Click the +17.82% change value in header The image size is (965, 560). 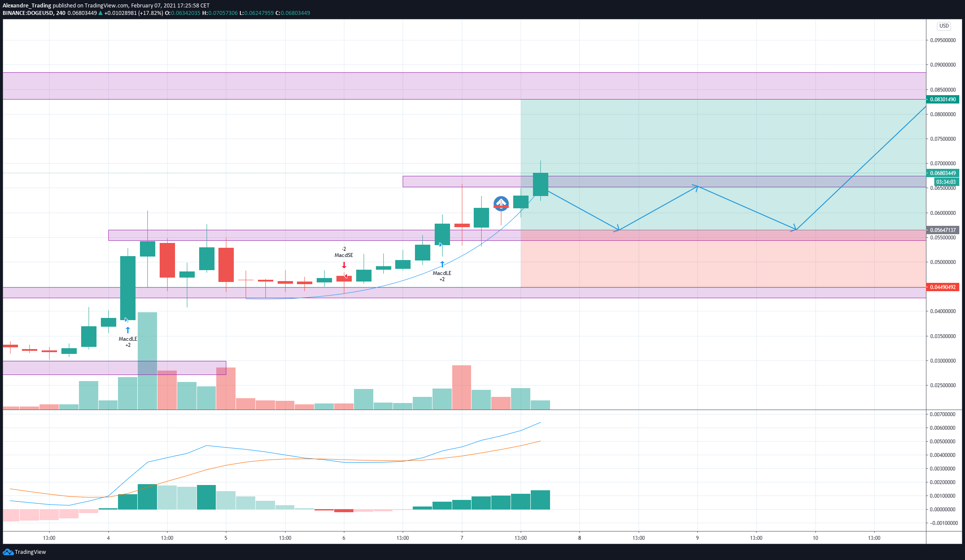tap(150, 13)
